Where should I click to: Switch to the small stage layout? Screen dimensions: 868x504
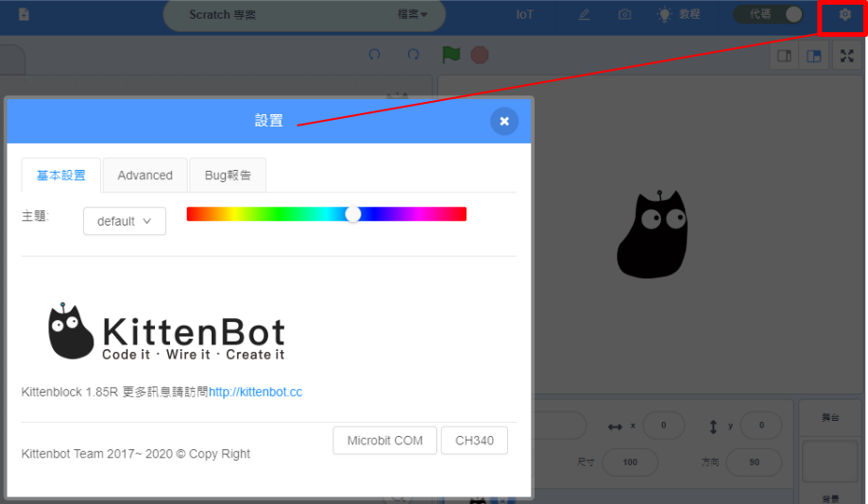click(784, 57)
